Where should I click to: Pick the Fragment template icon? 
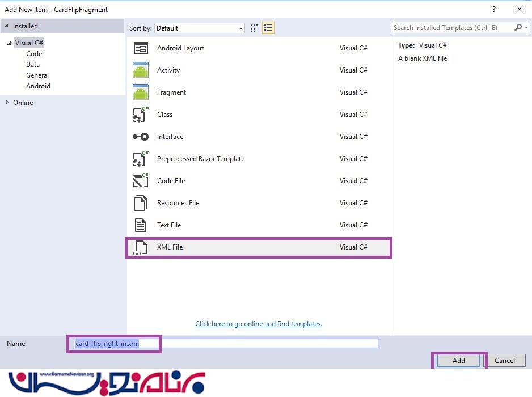click(x=140, y=92)
